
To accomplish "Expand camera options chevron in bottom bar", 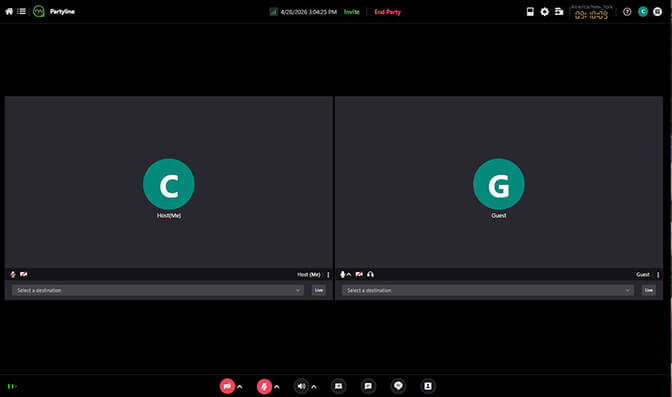I will (240, 387).
